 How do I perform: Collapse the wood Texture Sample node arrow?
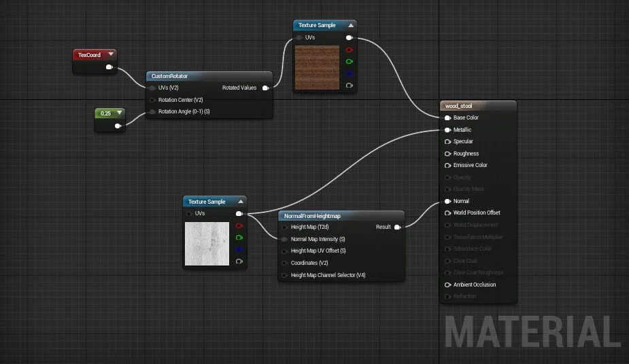[x=351, y=25]
